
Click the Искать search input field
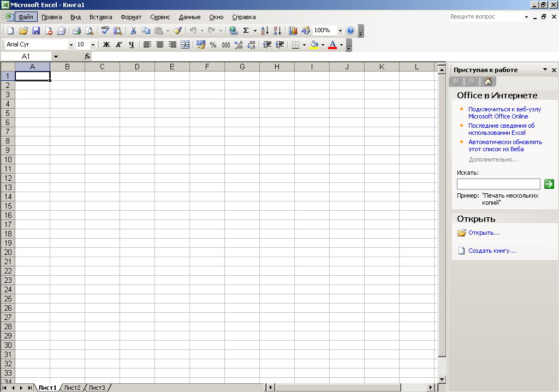pyautogui.click(x=498, y=184)
